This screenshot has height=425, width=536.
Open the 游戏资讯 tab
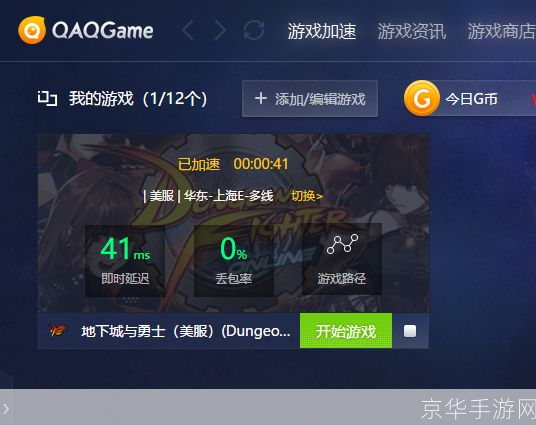coord(412,31)
